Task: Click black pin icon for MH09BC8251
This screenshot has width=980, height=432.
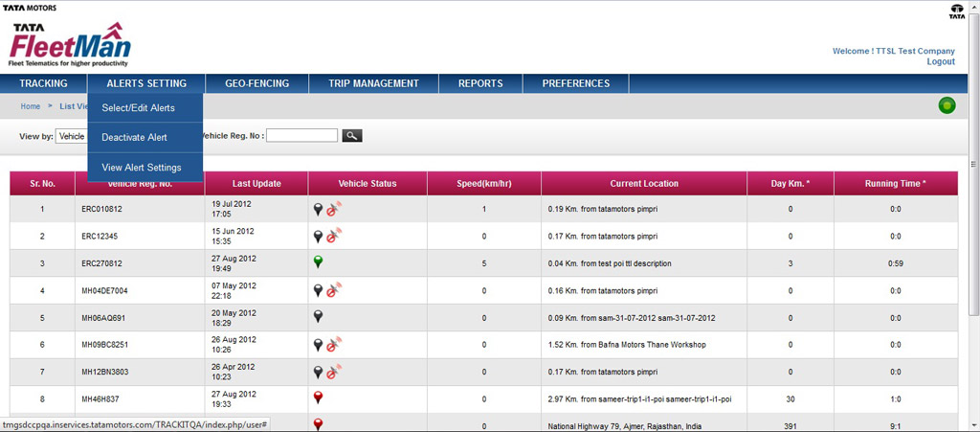Action: 318,345
